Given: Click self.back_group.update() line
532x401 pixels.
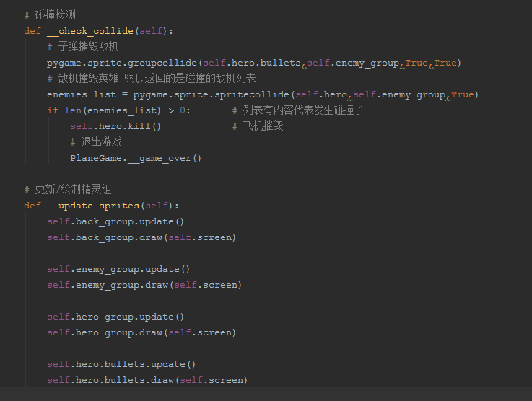Looking at the screenshot, I should pos(115,221).
